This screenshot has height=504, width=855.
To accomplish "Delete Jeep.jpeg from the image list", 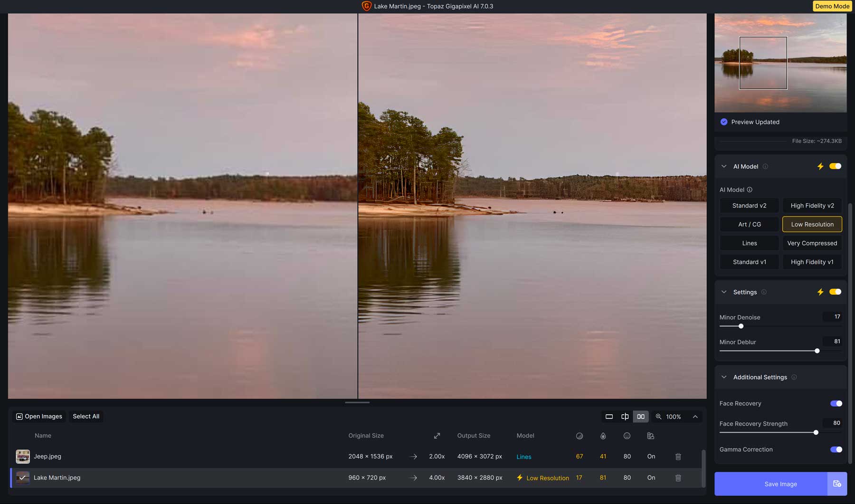I will 678,456.
